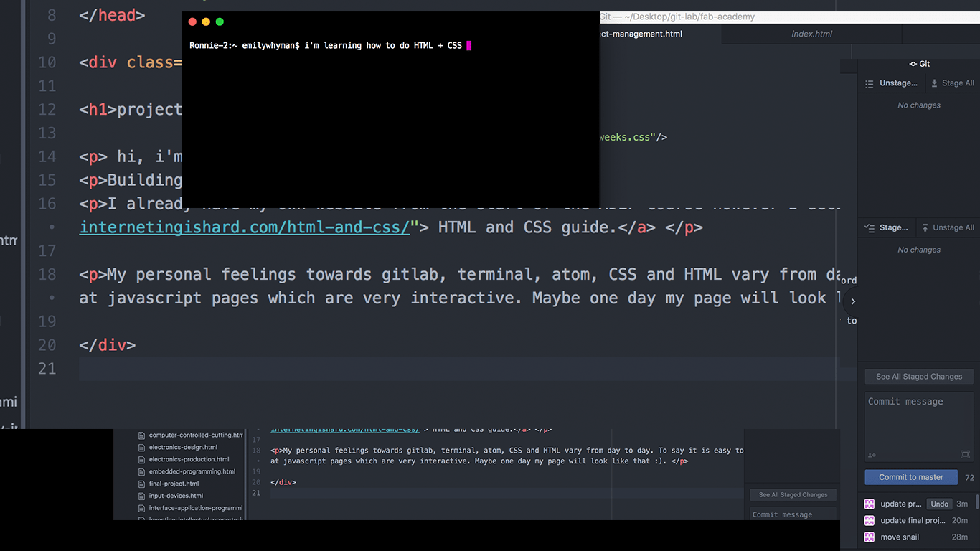Open the internetingishard.com HTML and CSS link

coord(244,227)
